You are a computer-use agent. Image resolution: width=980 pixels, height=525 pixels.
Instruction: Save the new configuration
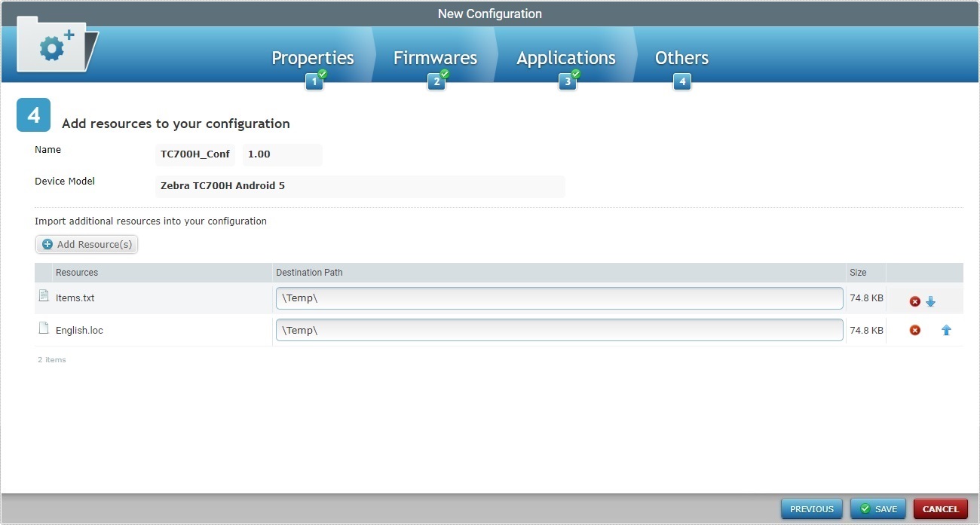tap(877, 508)
